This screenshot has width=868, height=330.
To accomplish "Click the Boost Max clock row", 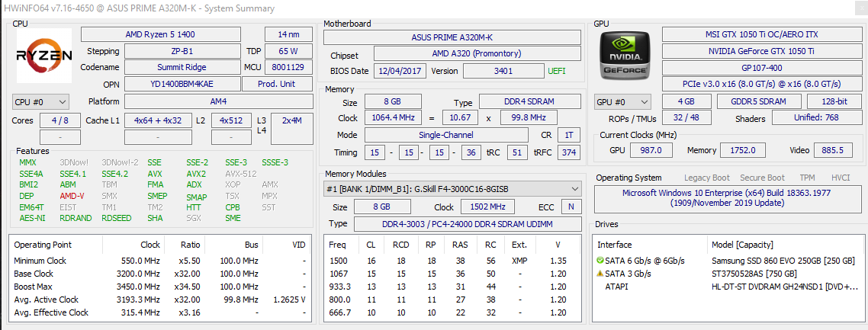I will 160,287.
